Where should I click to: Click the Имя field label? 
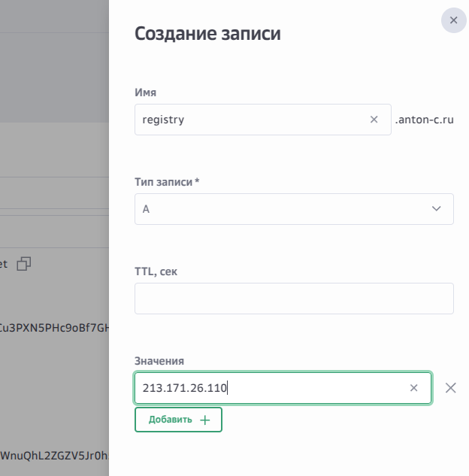[145, 92]
